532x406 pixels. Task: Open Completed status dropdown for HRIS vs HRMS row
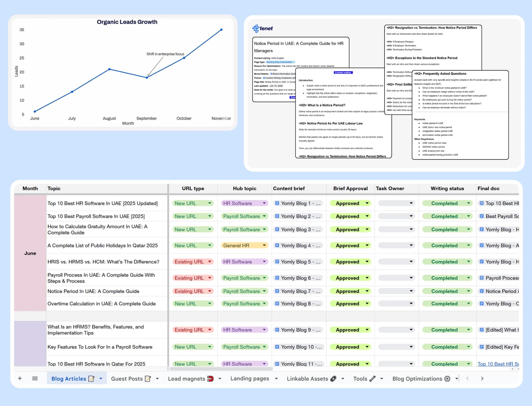[468, 261]
